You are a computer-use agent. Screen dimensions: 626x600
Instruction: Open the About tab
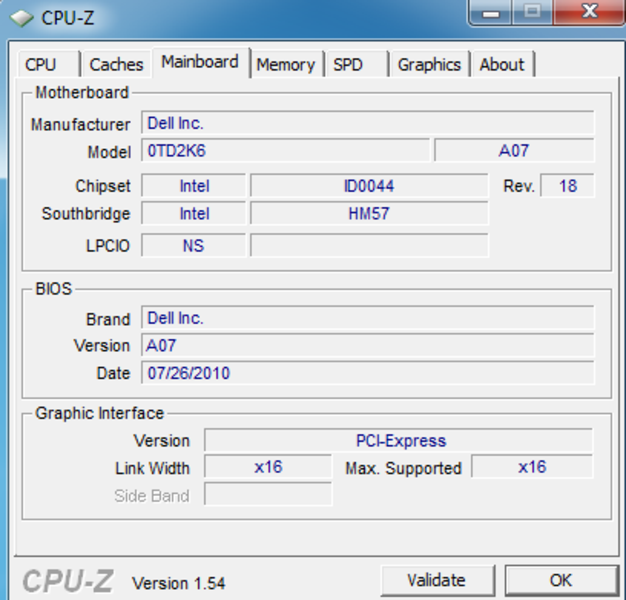click(503, 64)
